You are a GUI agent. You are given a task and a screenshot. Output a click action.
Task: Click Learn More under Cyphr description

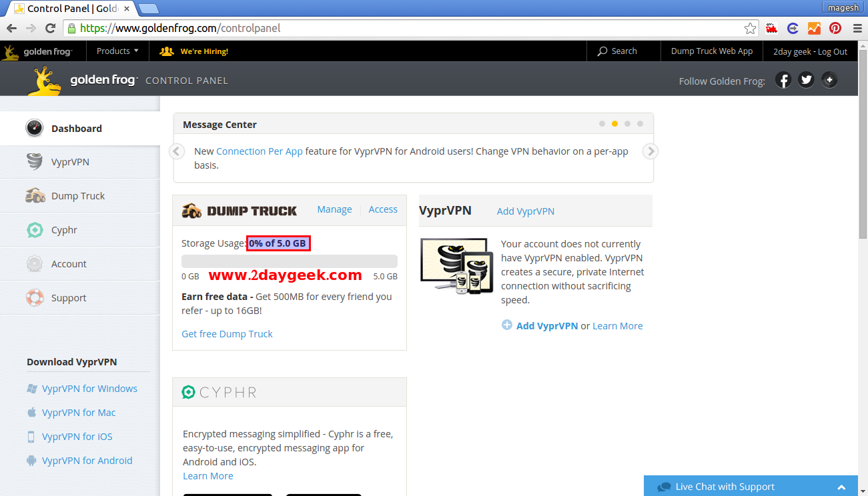click(208, 476)
